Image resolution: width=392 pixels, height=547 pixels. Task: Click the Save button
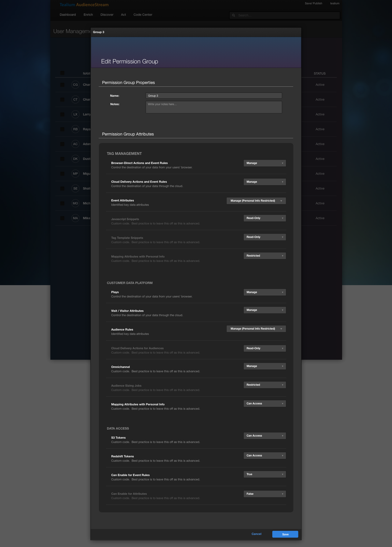285,534
